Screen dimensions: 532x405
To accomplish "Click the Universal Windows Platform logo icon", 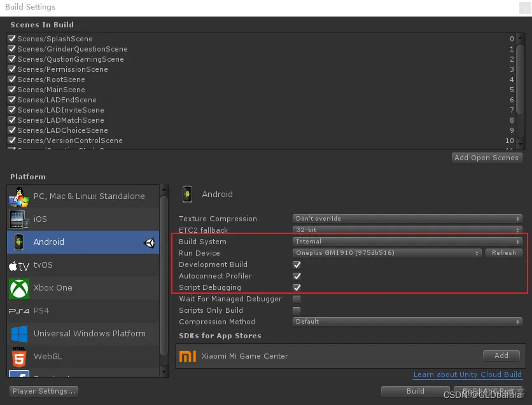I will coord(19,334).
